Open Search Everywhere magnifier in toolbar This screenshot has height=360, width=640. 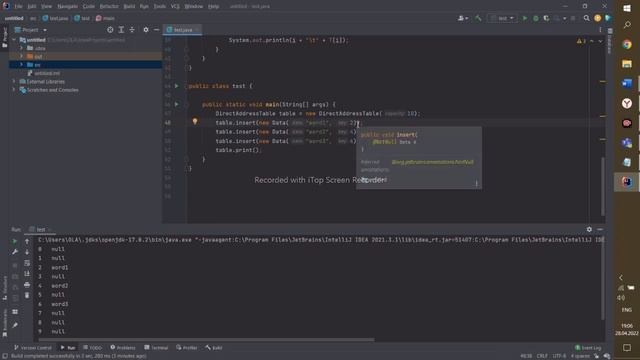click(587, 18)
